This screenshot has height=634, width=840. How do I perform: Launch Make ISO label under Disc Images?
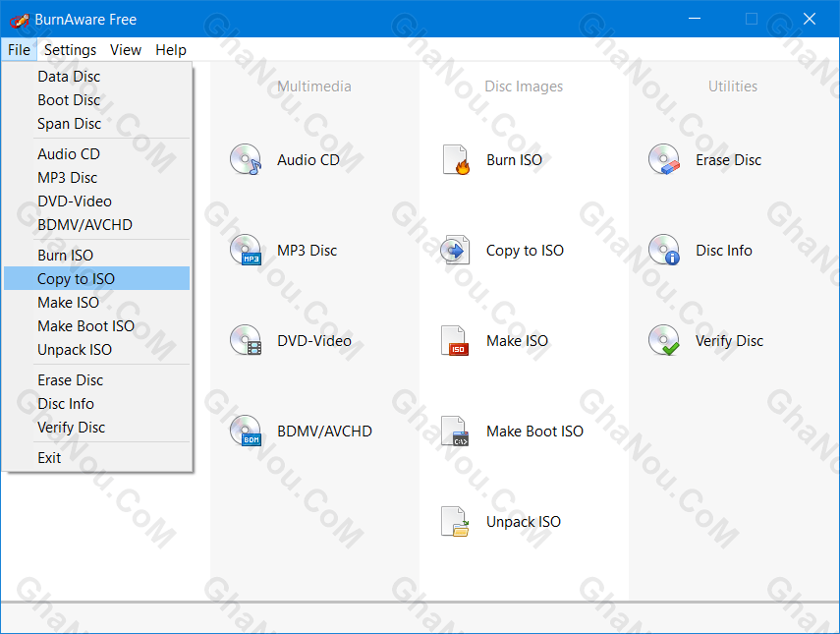coord(517,341)
